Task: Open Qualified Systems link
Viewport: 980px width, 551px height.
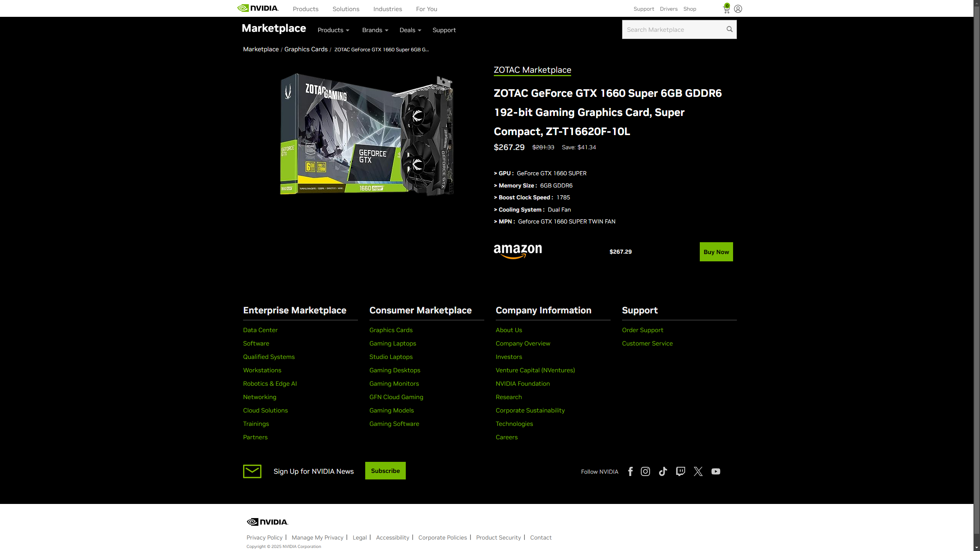Action: click(269, 357)
